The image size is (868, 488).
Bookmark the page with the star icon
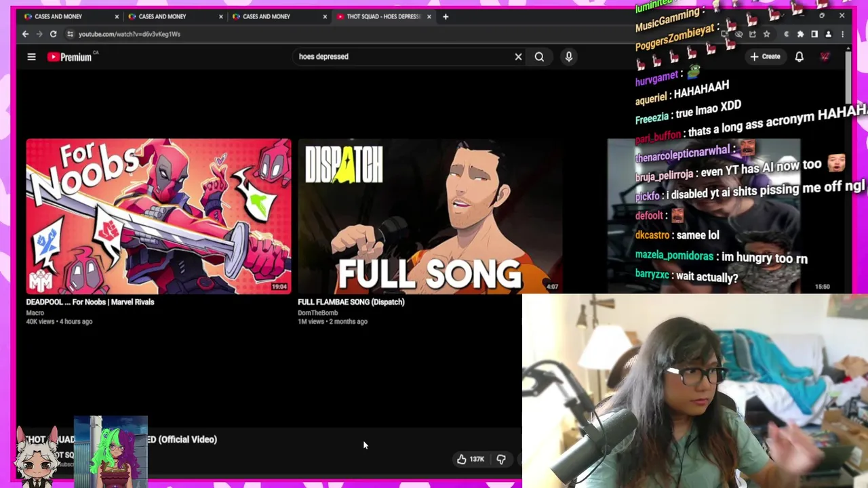click(x=766, y=34)
